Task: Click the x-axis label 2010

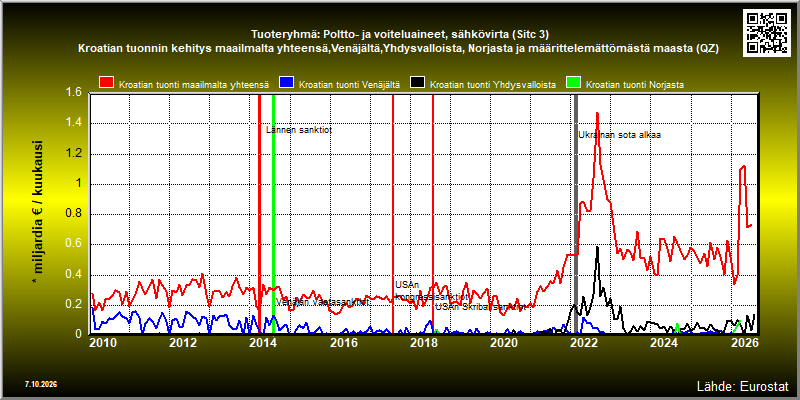Action: pyautogui.click(x=103, y=342)
